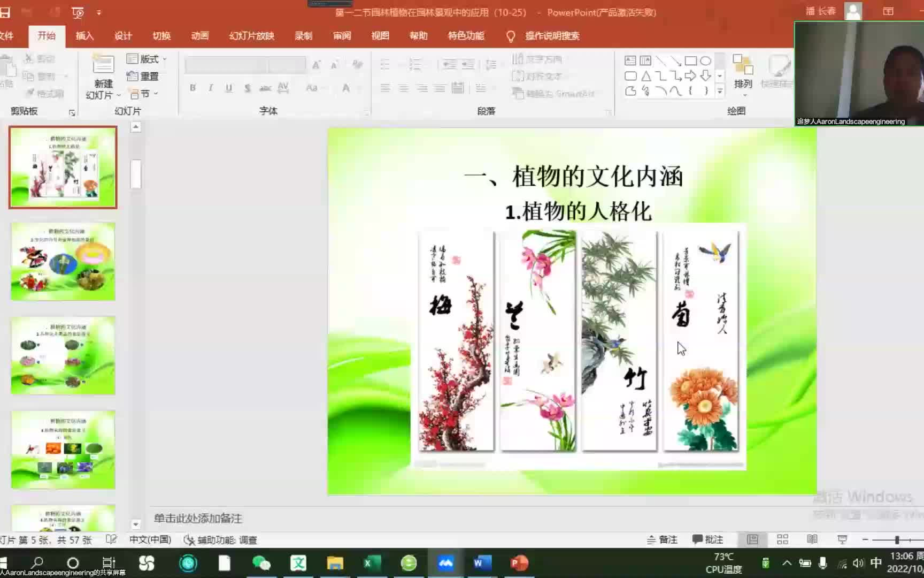
Task: Open accessibility checker in status bar
Action: pos(220,540)
